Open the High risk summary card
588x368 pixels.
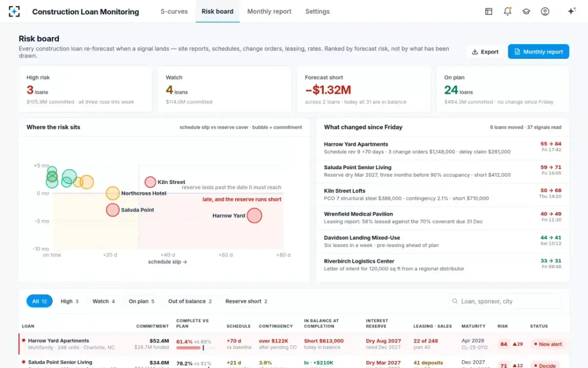coord(85,89)
